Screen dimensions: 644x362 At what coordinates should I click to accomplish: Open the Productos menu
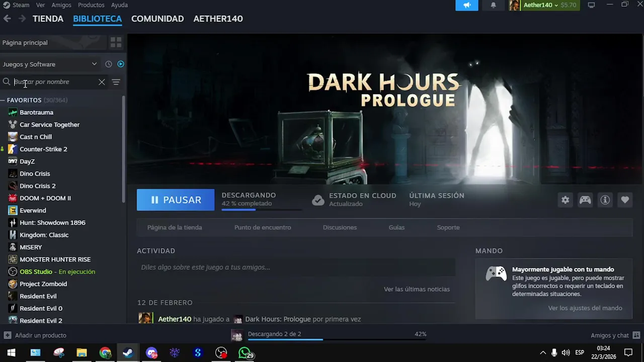91,5
